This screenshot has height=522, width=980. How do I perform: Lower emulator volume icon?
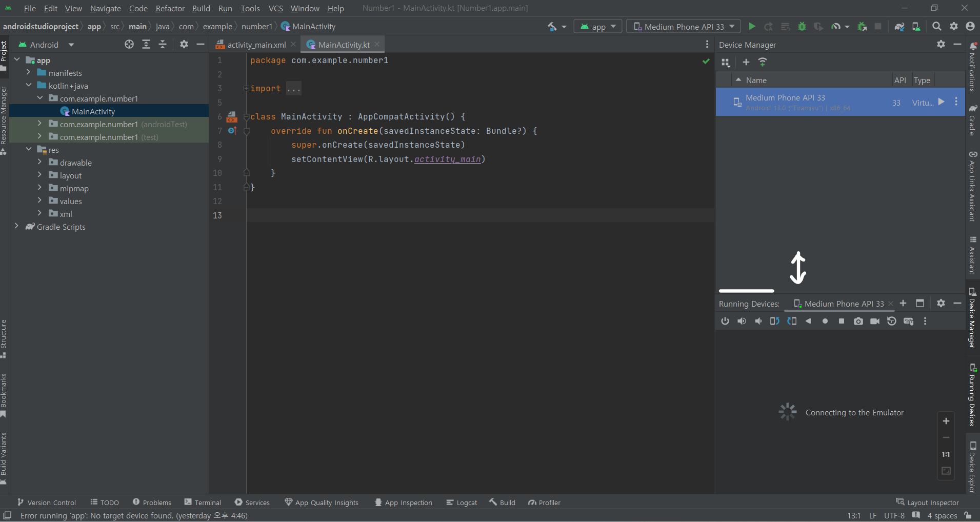tap(758, 321)
